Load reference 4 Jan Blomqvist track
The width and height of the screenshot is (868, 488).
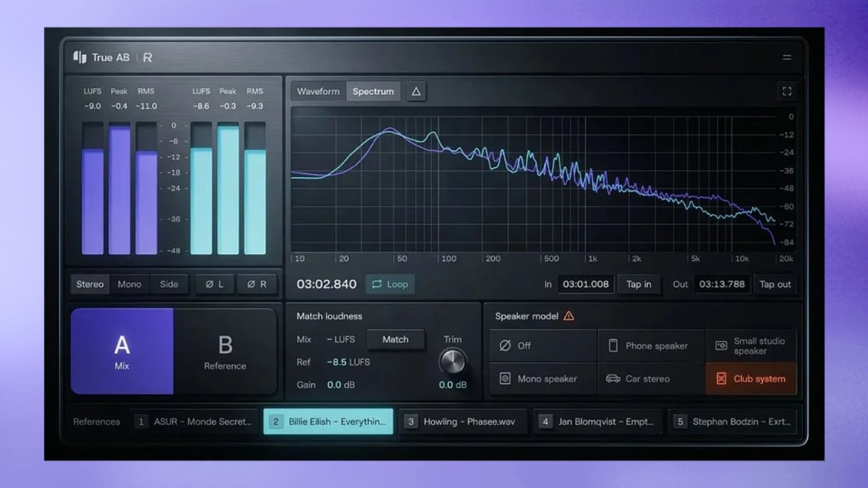point(597,422)
